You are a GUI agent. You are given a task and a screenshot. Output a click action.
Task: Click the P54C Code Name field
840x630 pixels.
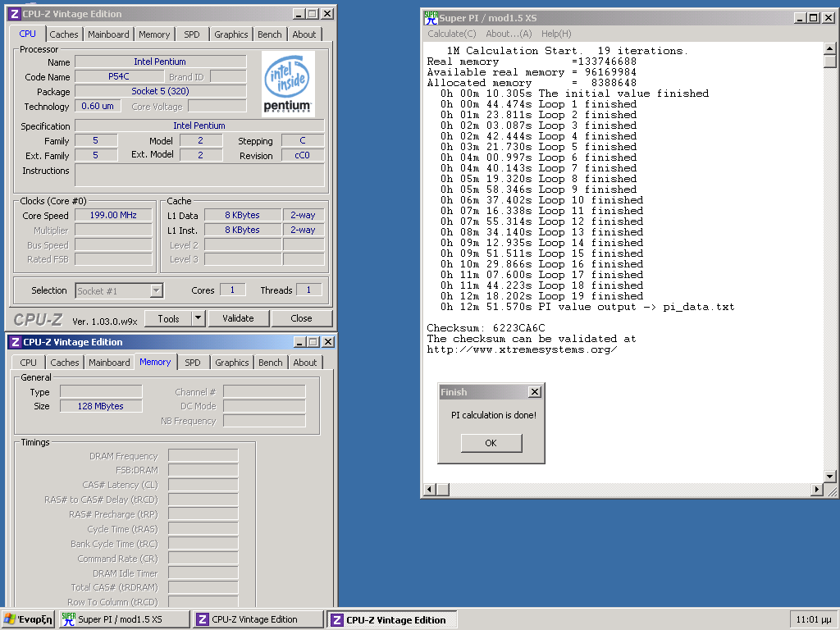[119, 76]
